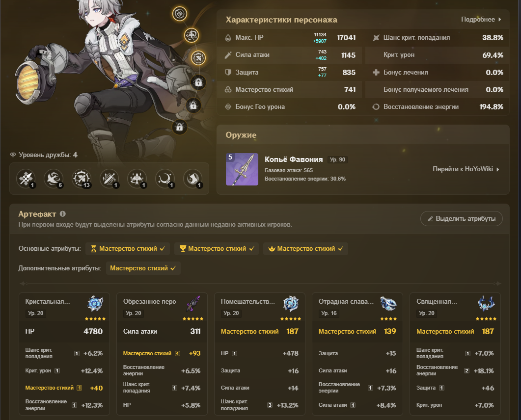Click the Священная circlet artifact icon
The height and width of the screenshot is (420, 521).
(x=486, y=303)
